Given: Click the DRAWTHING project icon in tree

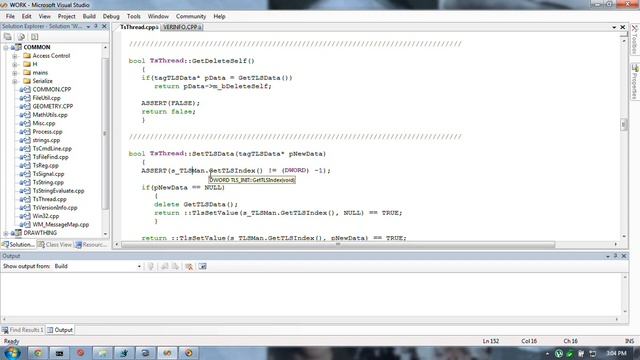Looking at the screenshot, I should coord(17,233).
